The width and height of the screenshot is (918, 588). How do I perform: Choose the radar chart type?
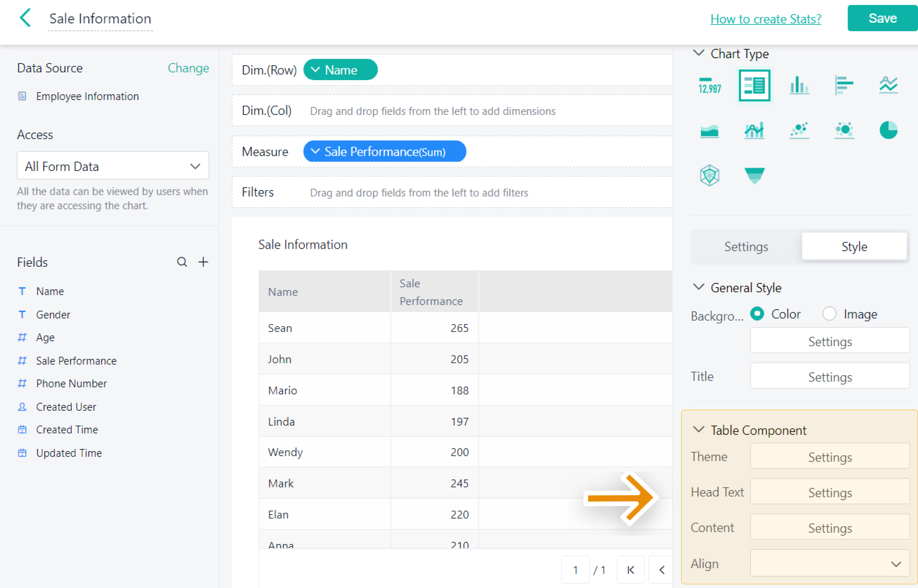click(709, 175)
